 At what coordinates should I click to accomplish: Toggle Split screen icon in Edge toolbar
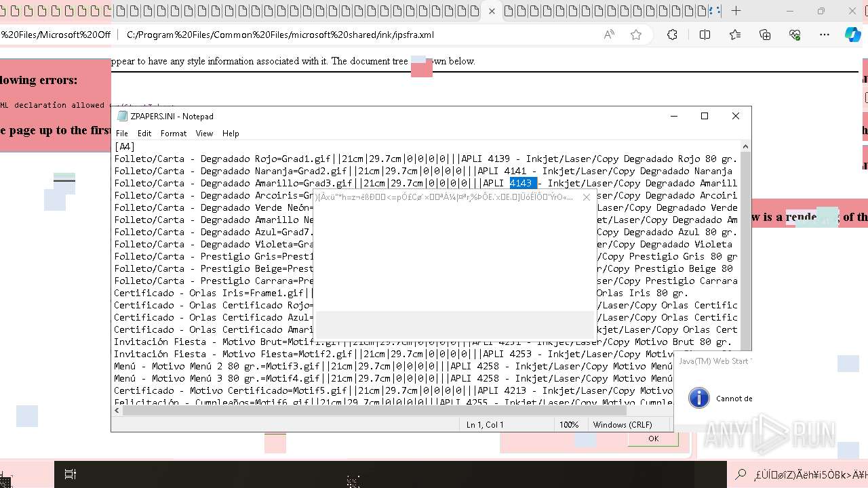(705, 35)
